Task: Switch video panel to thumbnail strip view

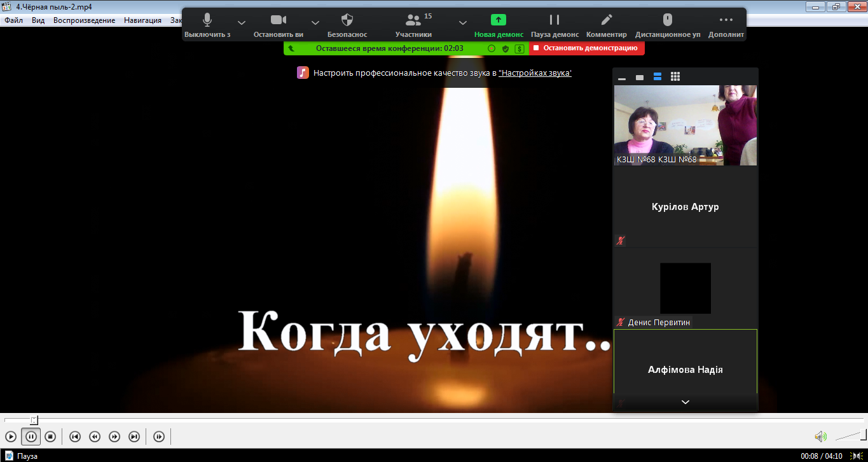Action: [658, 77]
